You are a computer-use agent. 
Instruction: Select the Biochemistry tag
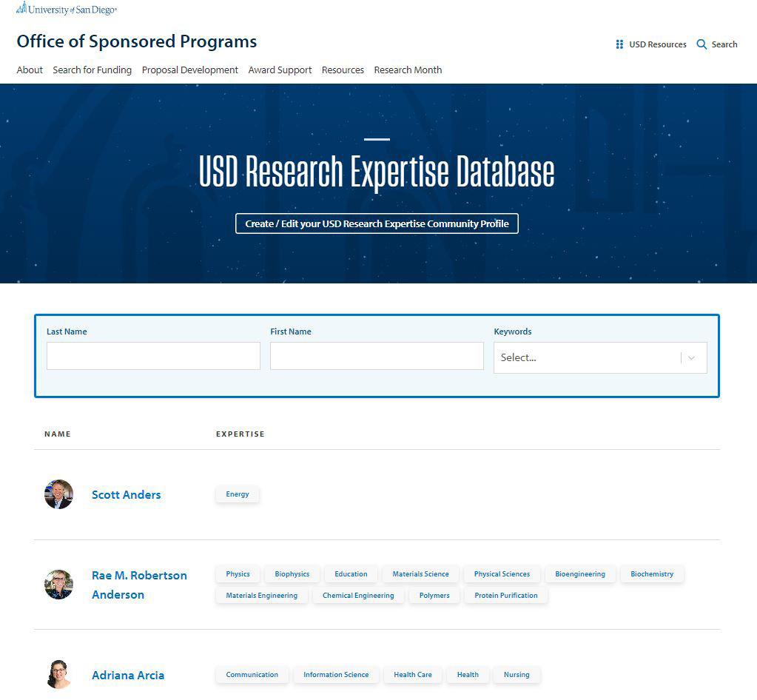[x=652, y=574]
